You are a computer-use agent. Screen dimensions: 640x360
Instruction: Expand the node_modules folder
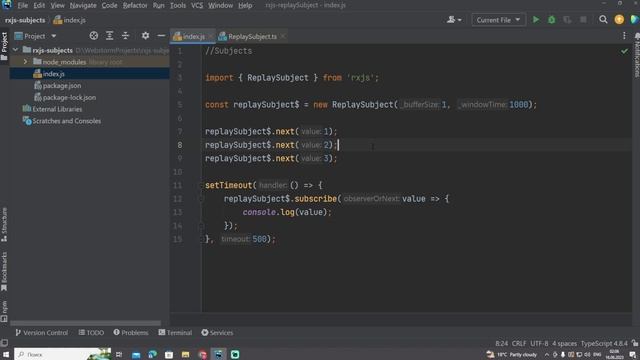(25, 62)
